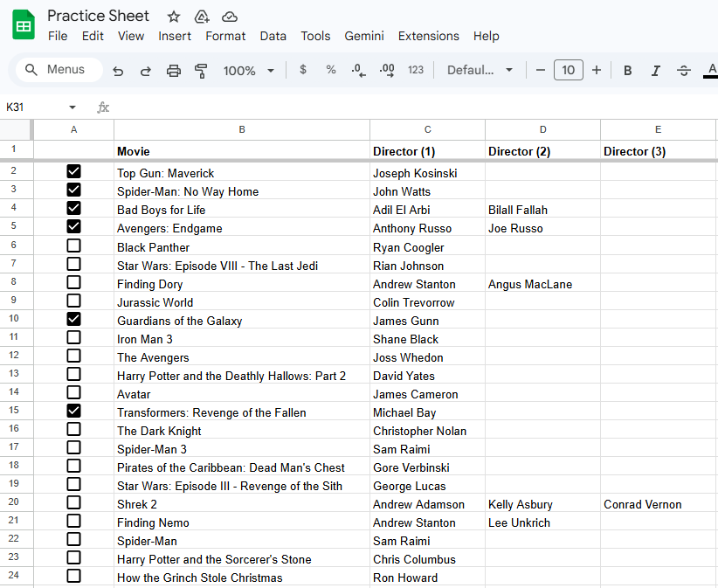This screenshot has width=718, height=588.
Task: Open the Data menu
Action: pos(273,36)
